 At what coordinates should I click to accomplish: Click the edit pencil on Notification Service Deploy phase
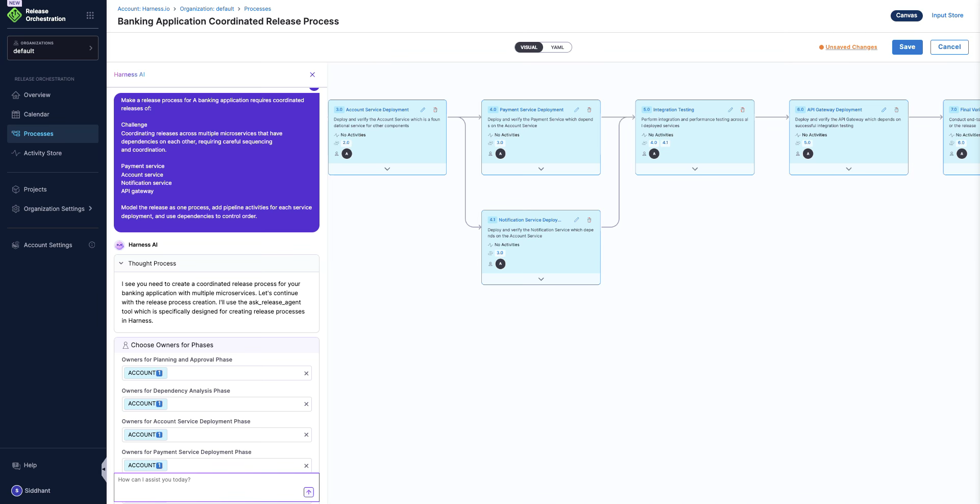577,220
